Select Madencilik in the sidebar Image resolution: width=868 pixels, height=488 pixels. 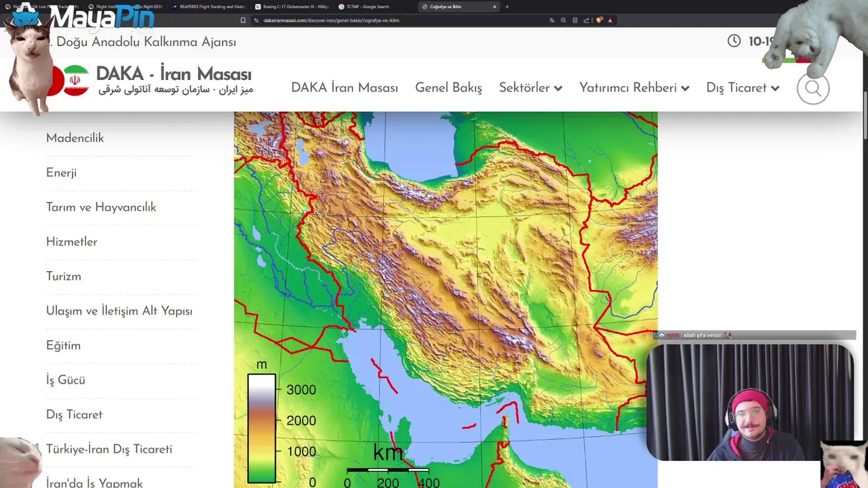tap(75, 138)
